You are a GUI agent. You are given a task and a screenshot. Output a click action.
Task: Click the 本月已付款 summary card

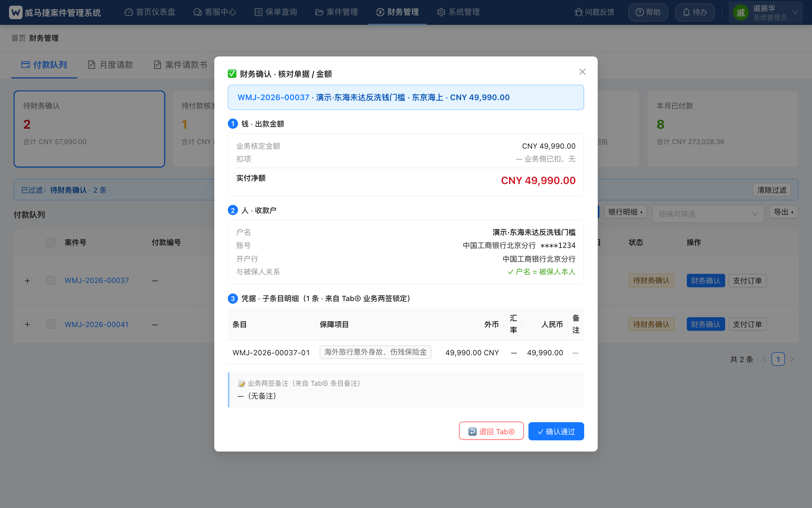[x=723, y=129]
